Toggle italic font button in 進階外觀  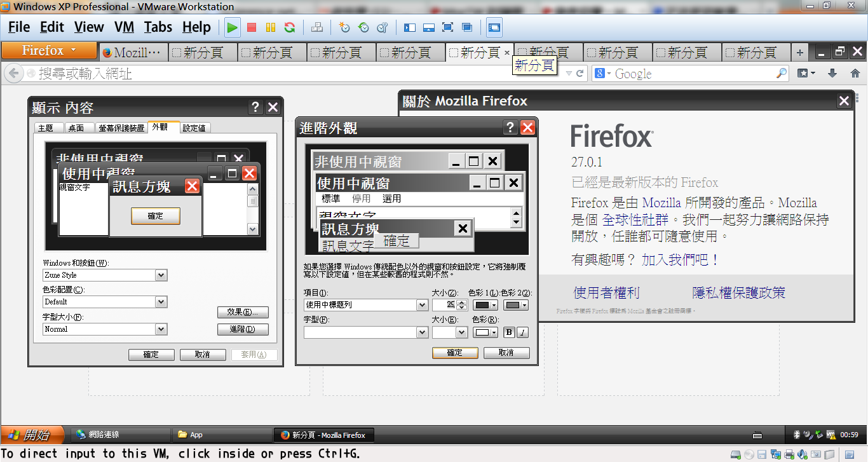point(522,332)
